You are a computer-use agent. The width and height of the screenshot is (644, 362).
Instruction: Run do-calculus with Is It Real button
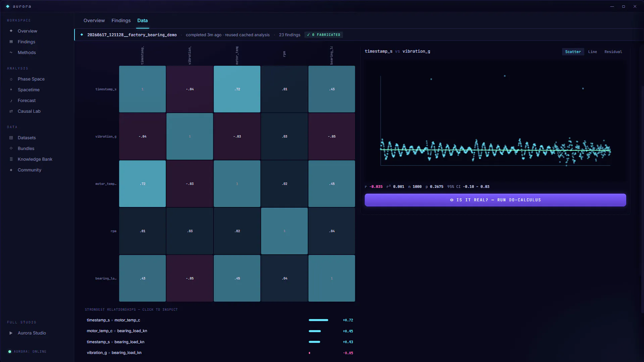coord(495,200)
